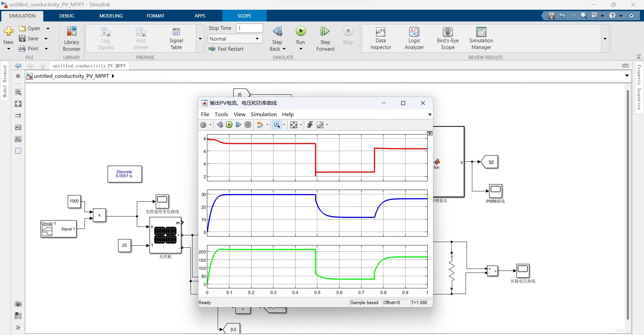Viewport: 644px width, 335px height.
Task: Switch to DEBUG ribbon tab
Action: tap(67, 16)
